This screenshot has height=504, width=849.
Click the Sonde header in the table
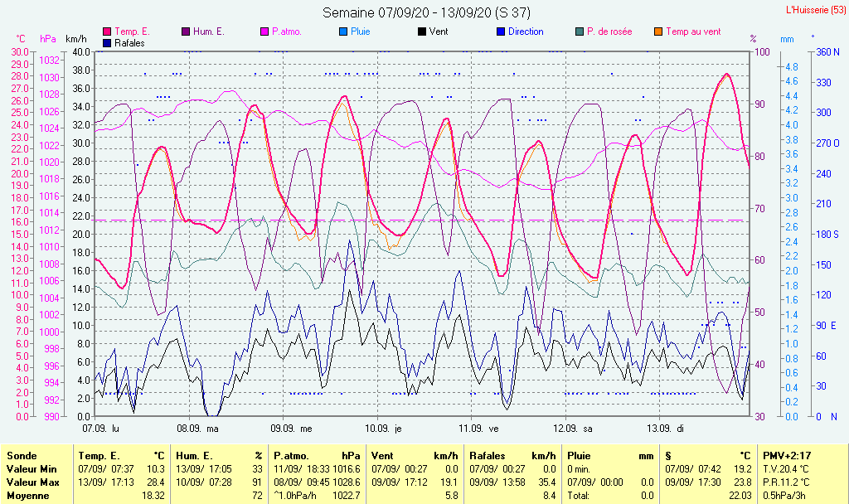coord(22,456)
